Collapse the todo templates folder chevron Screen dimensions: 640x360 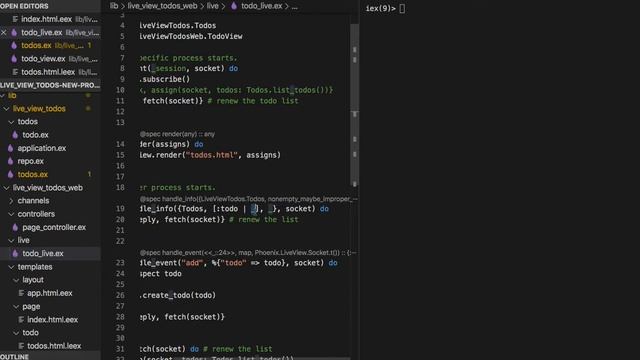16,333
